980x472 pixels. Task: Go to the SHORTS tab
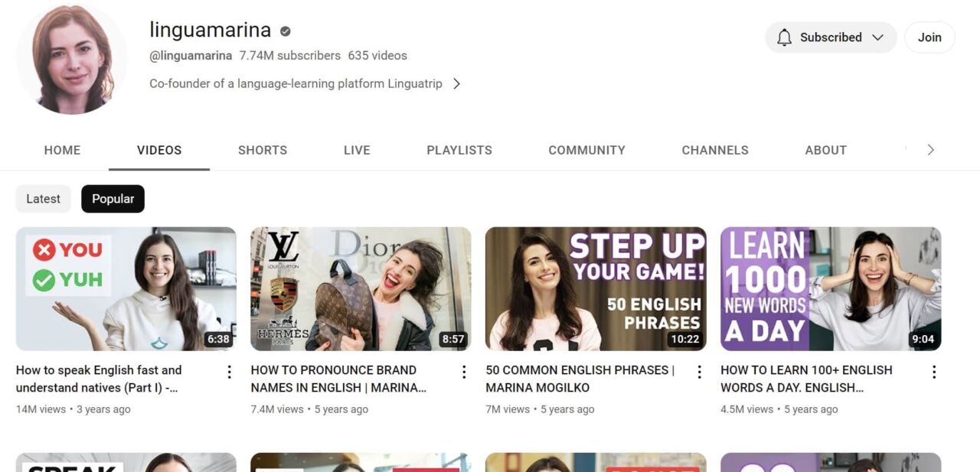pos(263,150)
